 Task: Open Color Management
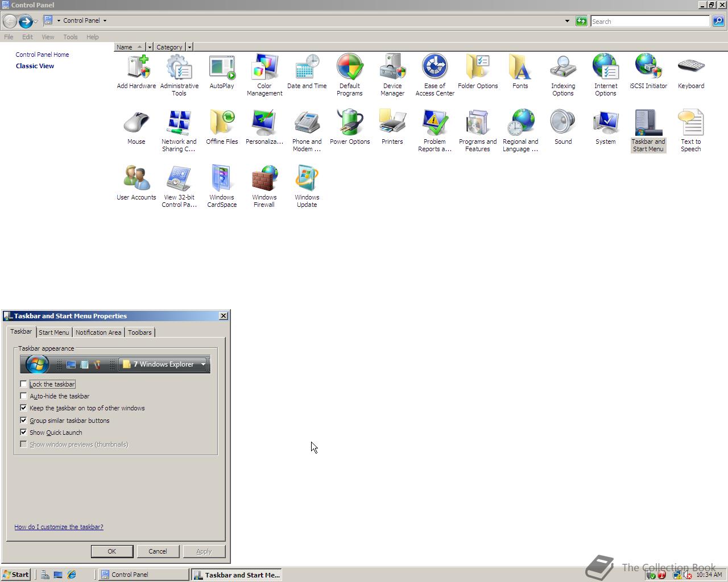264,76
